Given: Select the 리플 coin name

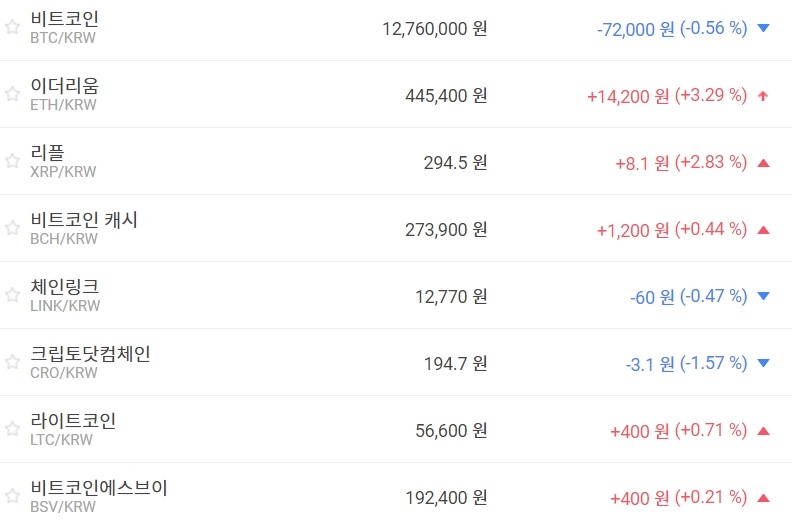Looking at the screenshot, I should (x=48, y=153).
